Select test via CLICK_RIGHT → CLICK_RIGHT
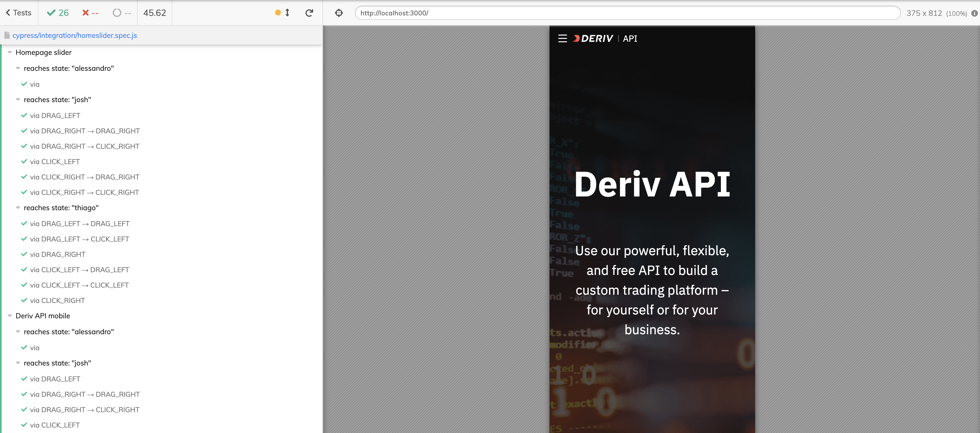The height and width of the screenshot is (433, 980). click(84, 193)
